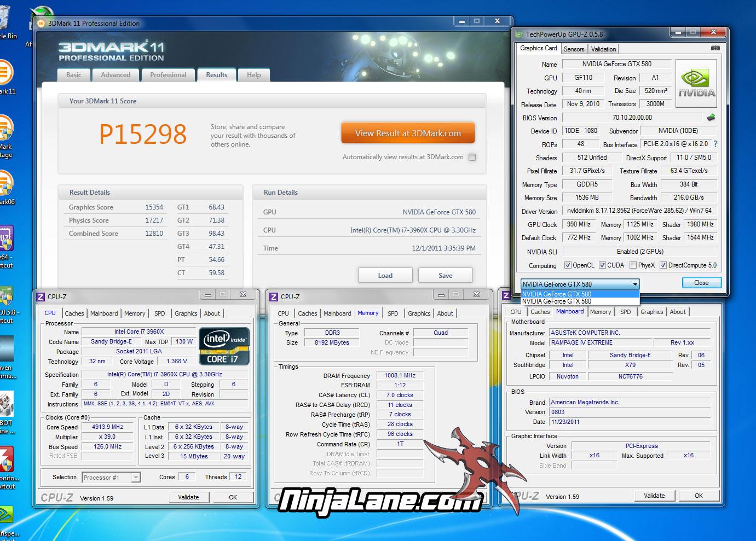Click Validate in CPU-Z Mainboard window
The width and height of the screenshot is (756, 541).
pos(654,496)
